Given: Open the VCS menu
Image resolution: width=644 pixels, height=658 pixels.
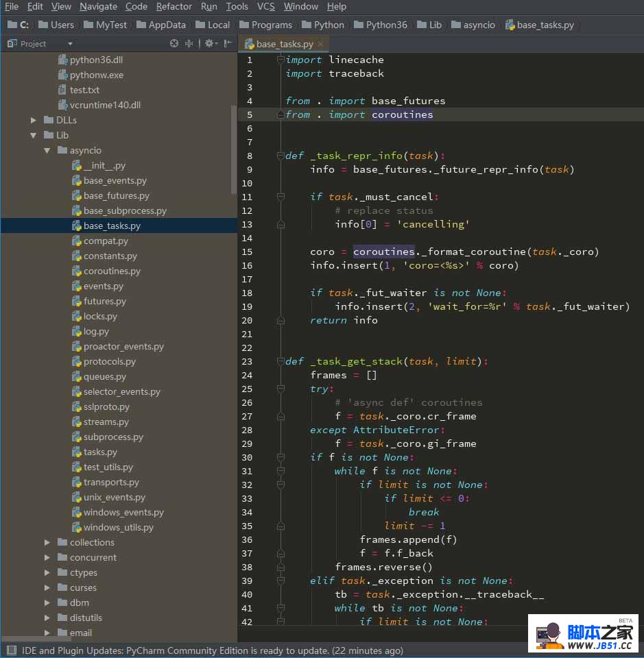Looking at the screenshot, I should point(265,7).
